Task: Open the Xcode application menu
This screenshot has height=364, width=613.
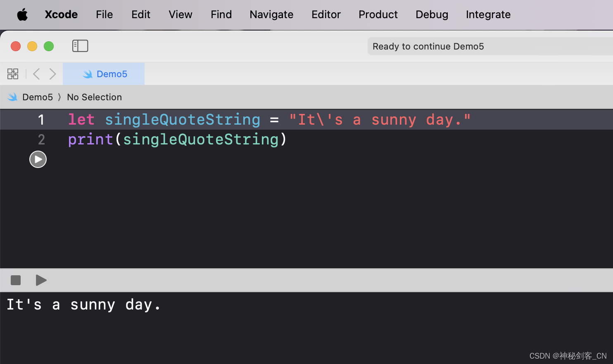Action: 61,14
